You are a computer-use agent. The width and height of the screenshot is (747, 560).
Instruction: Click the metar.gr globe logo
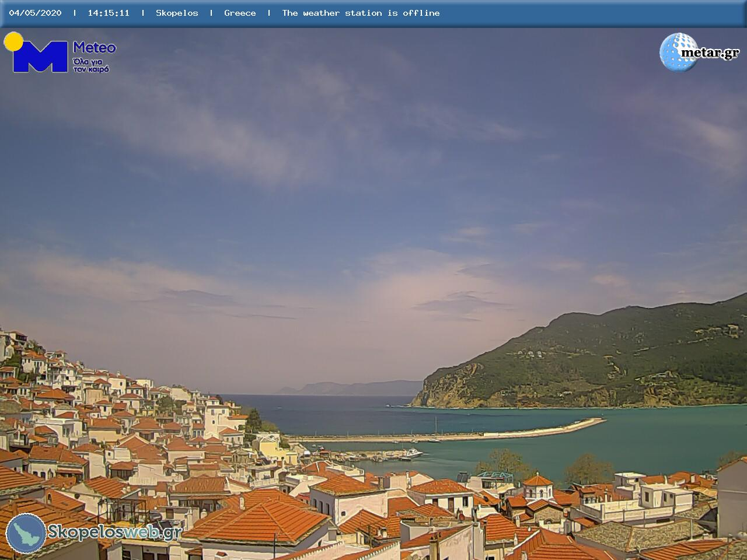(678, 52)
